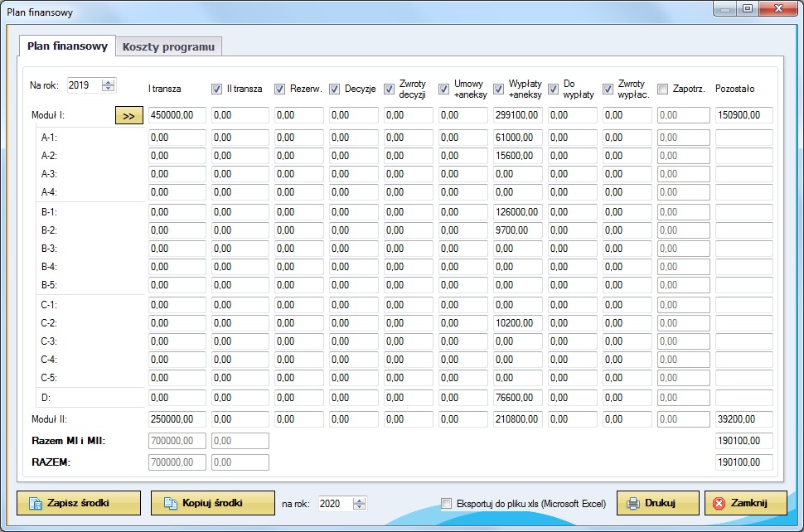The height and width of the screenshot is (532, 804).
Task: Select A-1 Wypłaty field 61000,00
Action: click(x=517, y=138)
